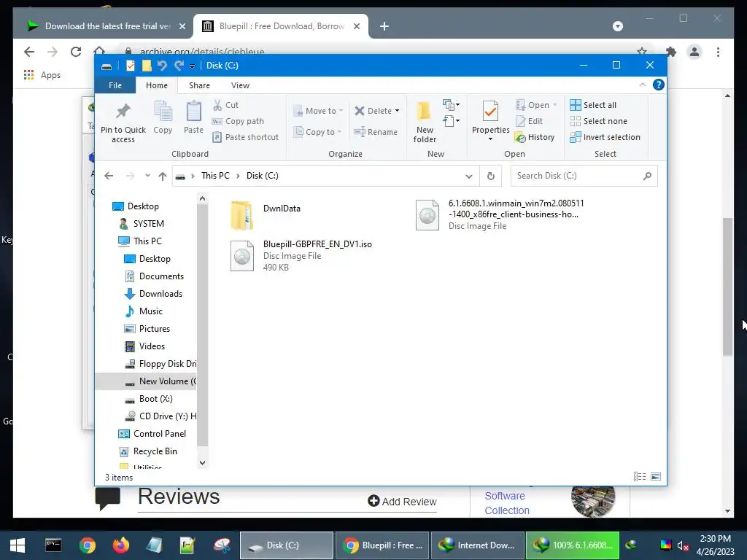This screenshot has width=747, height=560.
Task: Click the search magnifier icon
Action: pyautogui.click(x=647, y=176)
